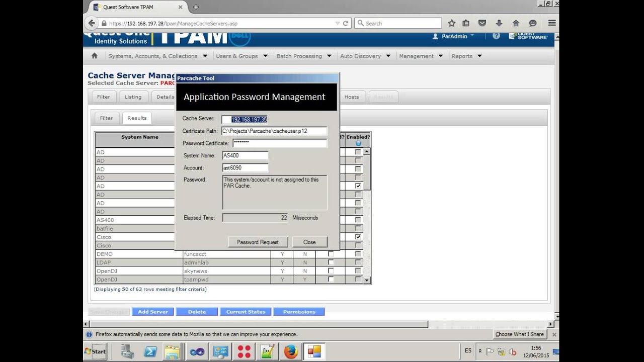Open the Downloads arrow icon
Screen dimensions: 644x362
[499, 23]
